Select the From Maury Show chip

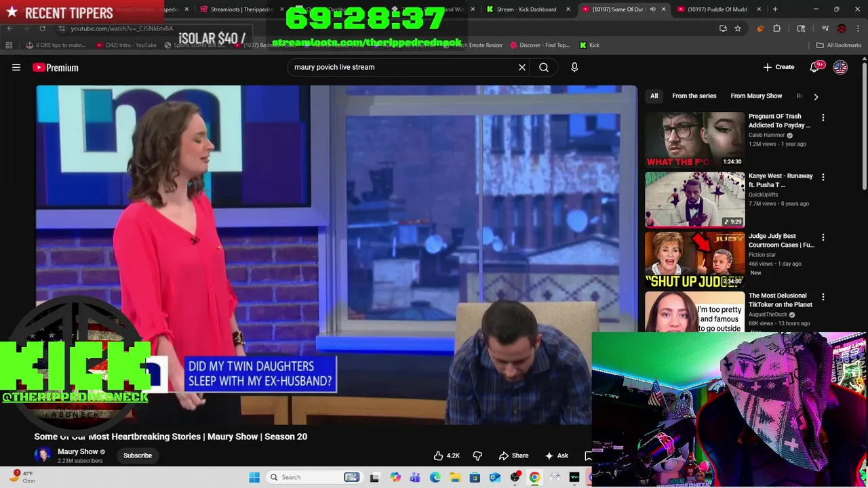[x=756, y=96]
